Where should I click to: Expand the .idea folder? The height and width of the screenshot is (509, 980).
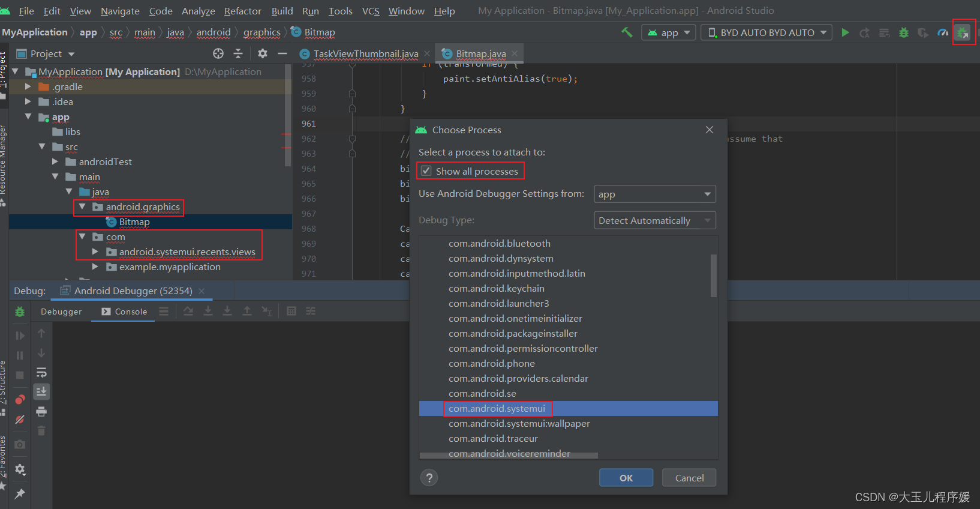(28, 101)
